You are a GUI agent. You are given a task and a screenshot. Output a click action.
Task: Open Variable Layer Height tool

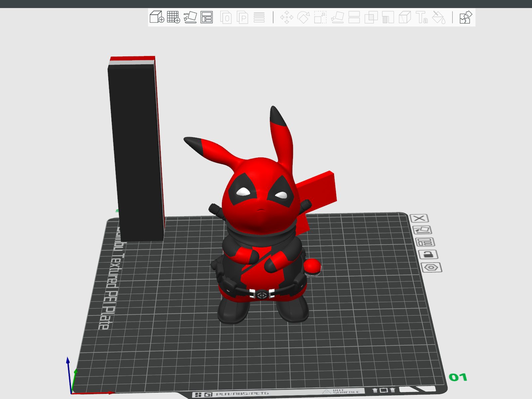tap(259, 17)
